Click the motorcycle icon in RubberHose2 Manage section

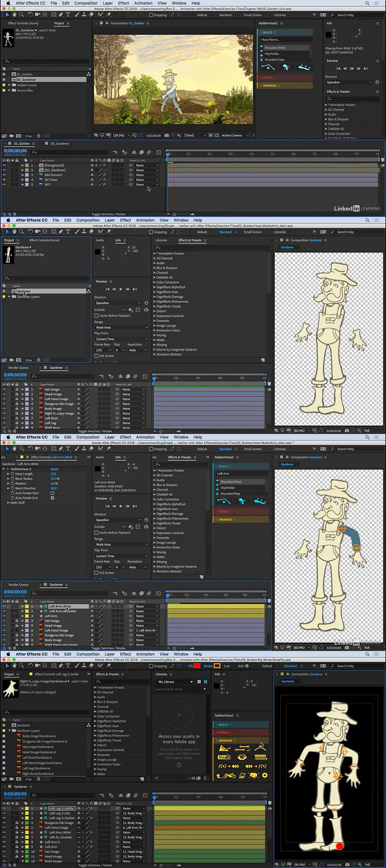(x=226, y=775)
